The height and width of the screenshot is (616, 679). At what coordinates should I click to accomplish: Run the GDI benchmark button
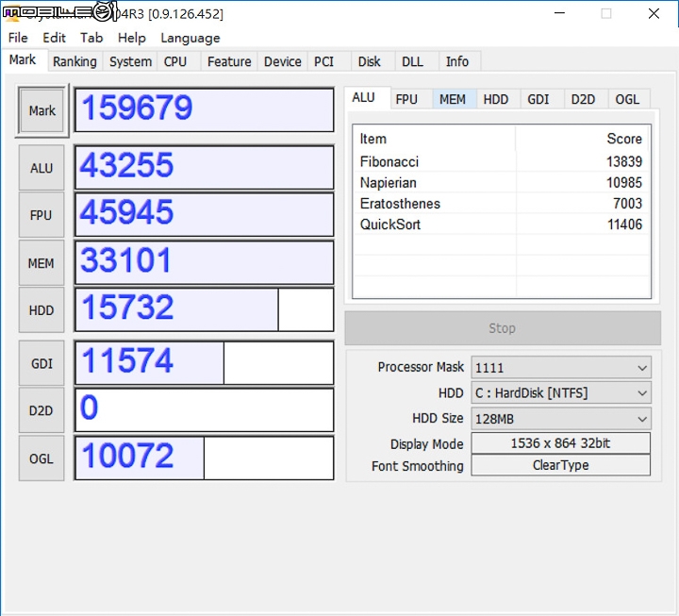41,363
